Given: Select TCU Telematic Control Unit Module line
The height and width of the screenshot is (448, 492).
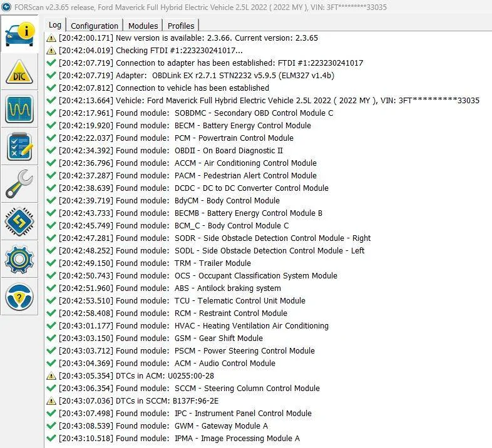Looking at the screenshot, I should click(182, 300).
